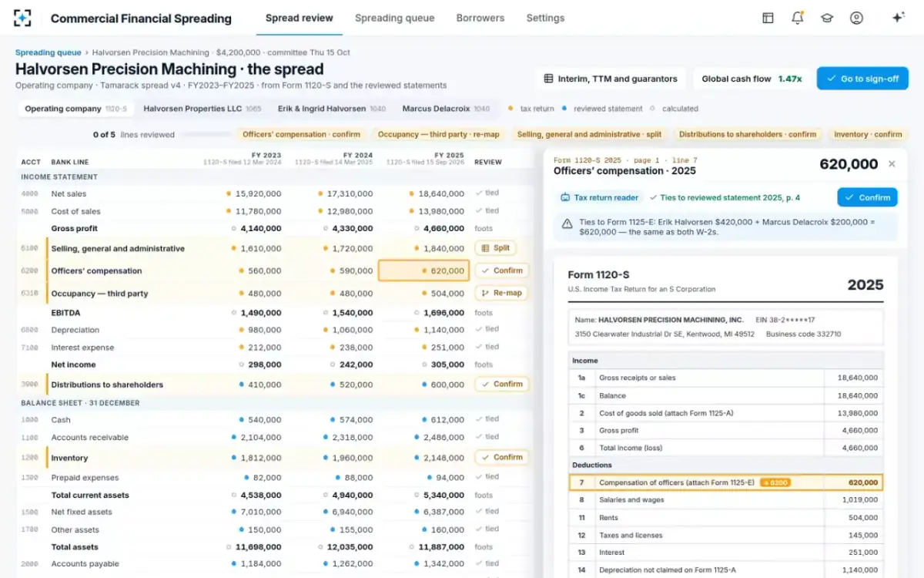Click the lines reviewed progress bar

click(x=206, y=135)
